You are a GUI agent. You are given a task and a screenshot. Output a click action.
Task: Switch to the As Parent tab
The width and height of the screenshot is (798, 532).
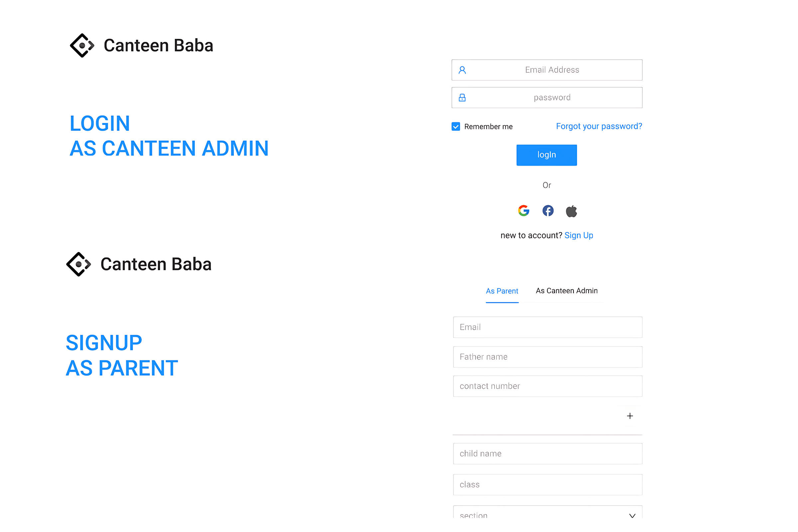502,291
